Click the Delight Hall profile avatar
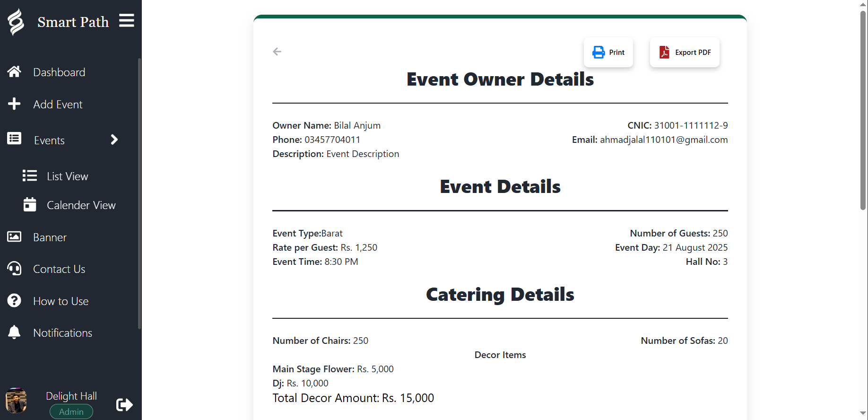 [16, 401]
